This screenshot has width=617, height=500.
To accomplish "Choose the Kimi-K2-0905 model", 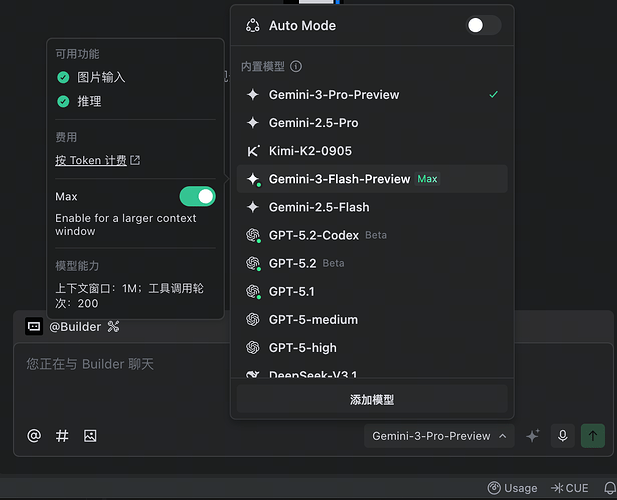I will [x=310, y=151].
